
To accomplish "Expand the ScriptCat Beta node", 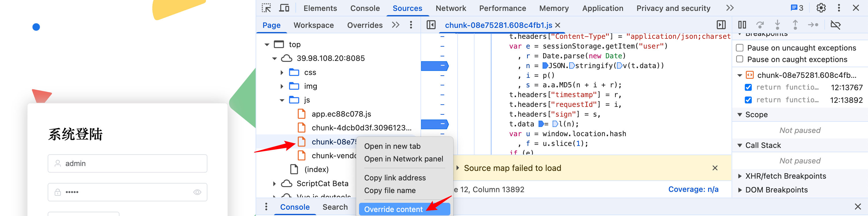I will click(274, 184).
